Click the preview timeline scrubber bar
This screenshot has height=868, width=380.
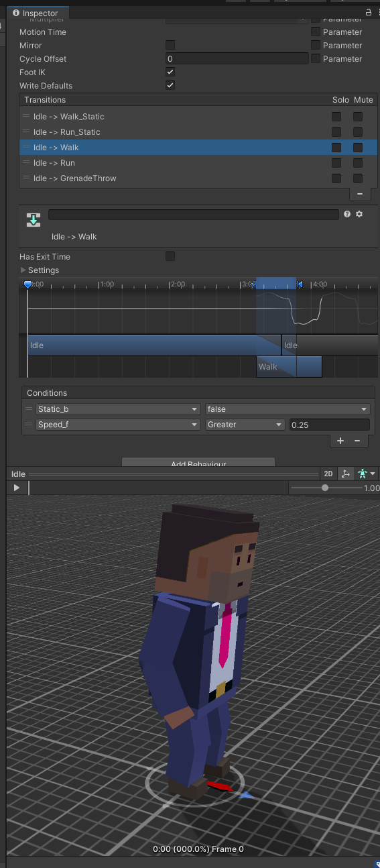(x=157, y=488)
